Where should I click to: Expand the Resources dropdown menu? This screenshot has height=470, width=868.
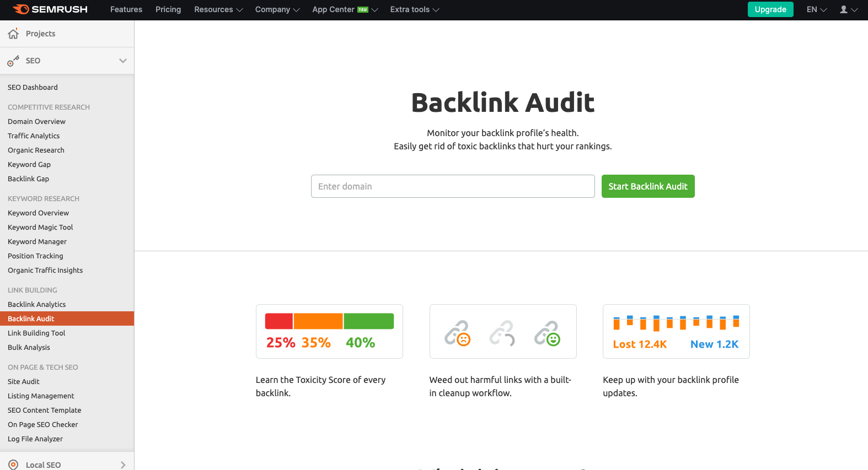point(218,9)
